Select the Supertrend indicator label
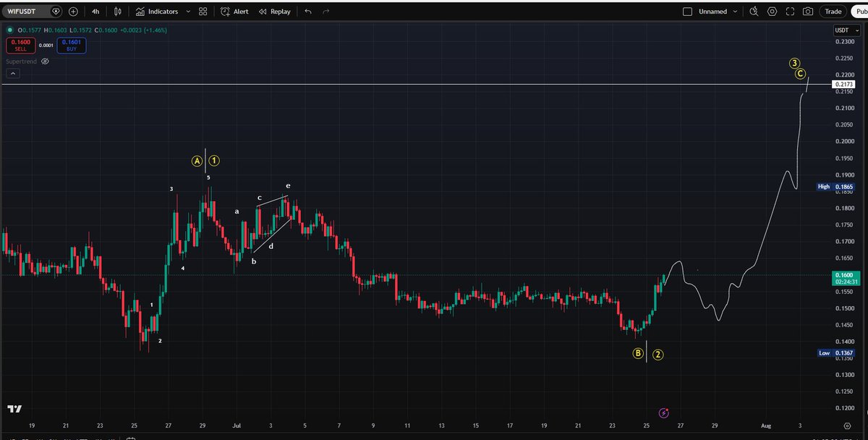This screenshot has height=440, width=868. click(21, 62)
